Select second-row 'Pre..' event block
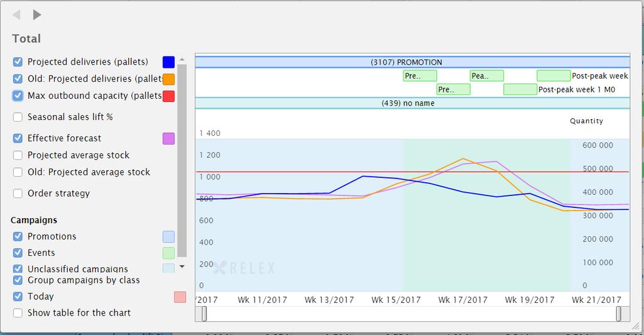The width and height of the screenshot is (644, 335). (453, 89)
